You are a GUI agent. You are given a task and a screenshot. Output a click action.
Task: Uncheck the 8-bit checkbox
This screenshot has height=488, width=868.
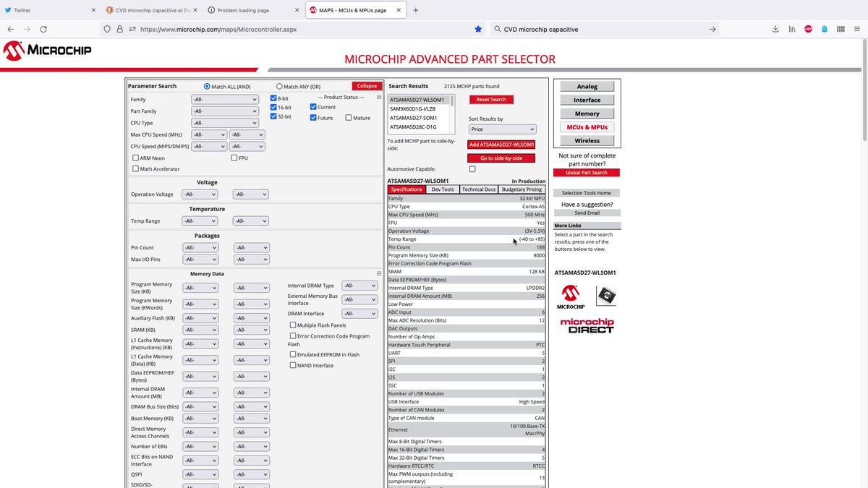(x=273, y=98)
